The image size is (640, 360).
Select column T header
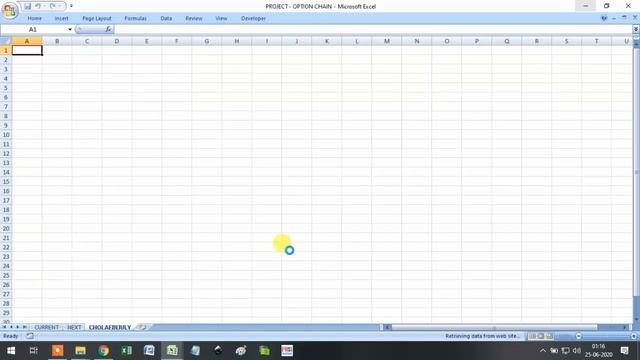tap(596, 41)
